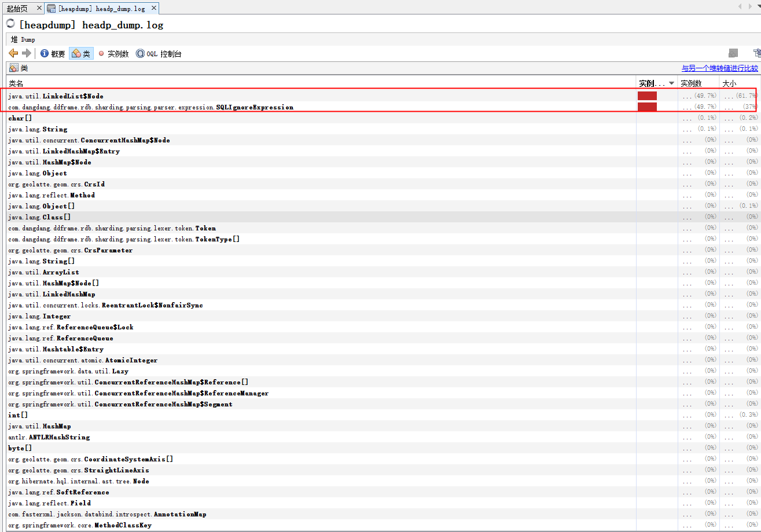The height and width of the screenshot is (532, 761).
Task: Select the ConcurrentHashMap$Node row
Action: (x=382, y=140)
